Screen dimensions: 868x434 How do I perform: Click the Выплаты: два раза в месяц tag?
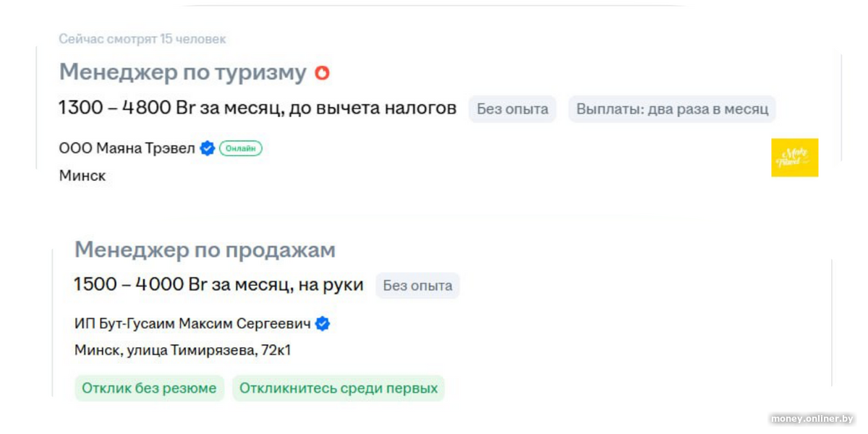pyautogui.click(x=672, y=109)
